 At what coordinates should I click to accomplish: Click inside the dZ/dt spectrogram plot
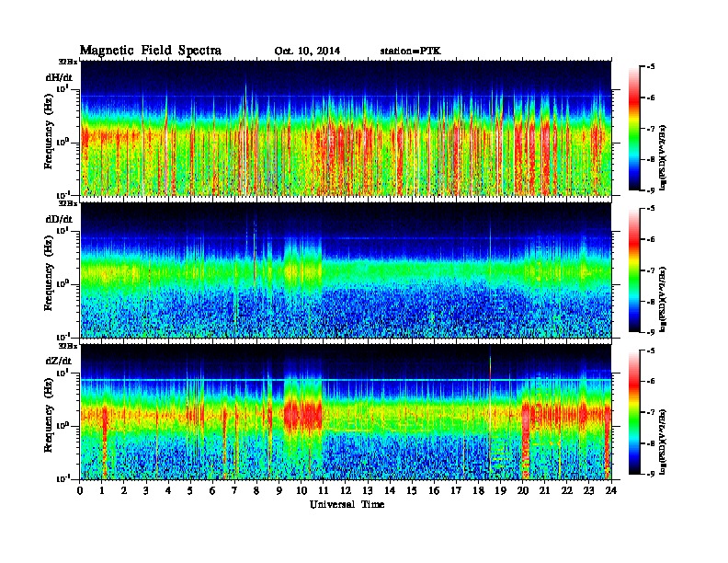346,412
